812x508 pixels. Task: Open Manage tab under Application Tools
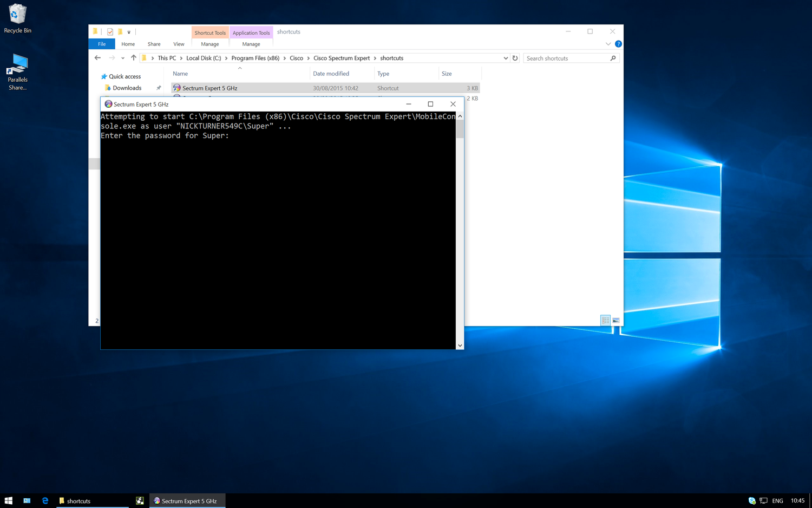pos(251,44)
